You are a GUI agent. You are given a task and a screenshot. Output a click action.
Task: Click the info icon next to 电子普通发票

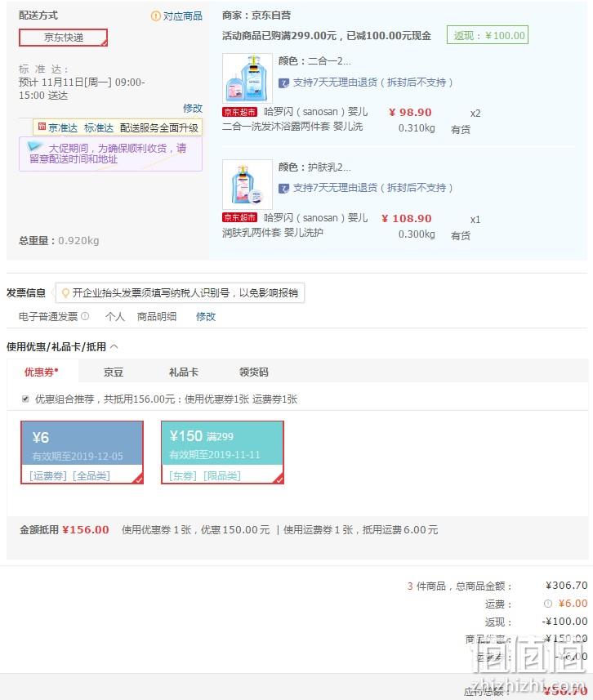[x=85, y=316]
